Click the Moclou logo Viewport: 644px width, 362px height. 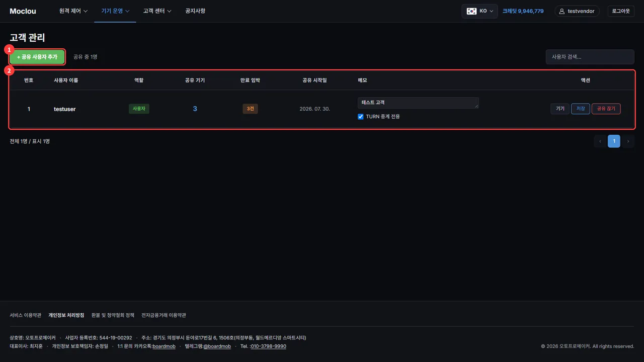click(x=23, y=11)
